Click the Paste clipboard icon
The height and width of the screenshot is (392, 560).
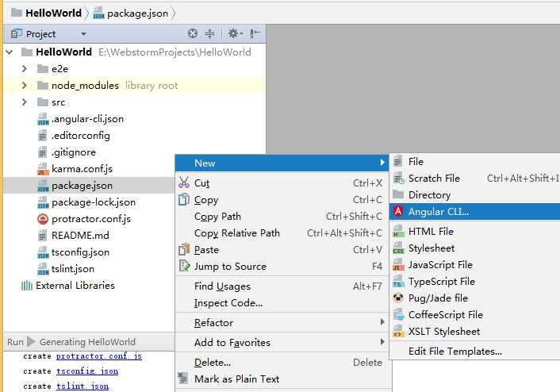[x=184, y=249]
